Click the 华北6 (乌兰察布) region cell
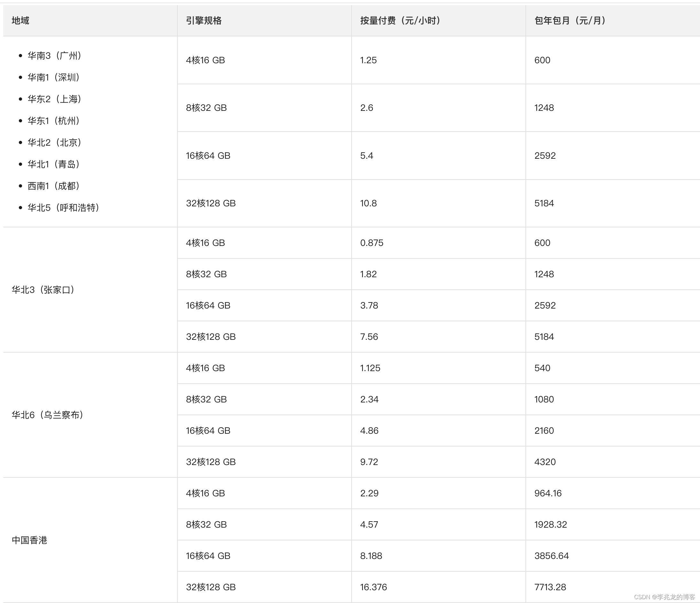This screenshot has width=700, height=603. (x=48, y=415)
